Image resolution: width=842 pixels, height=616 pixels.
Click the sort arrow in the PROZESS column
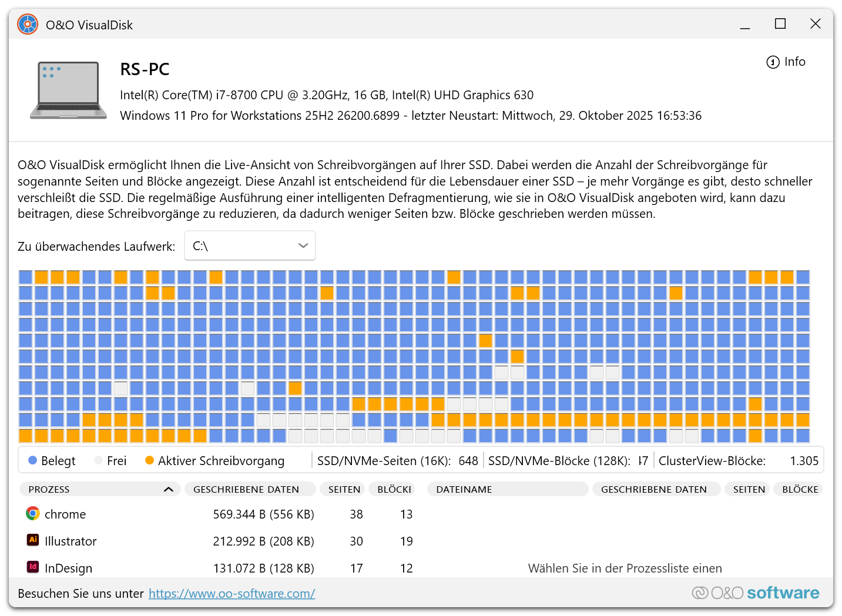(169, 489)
